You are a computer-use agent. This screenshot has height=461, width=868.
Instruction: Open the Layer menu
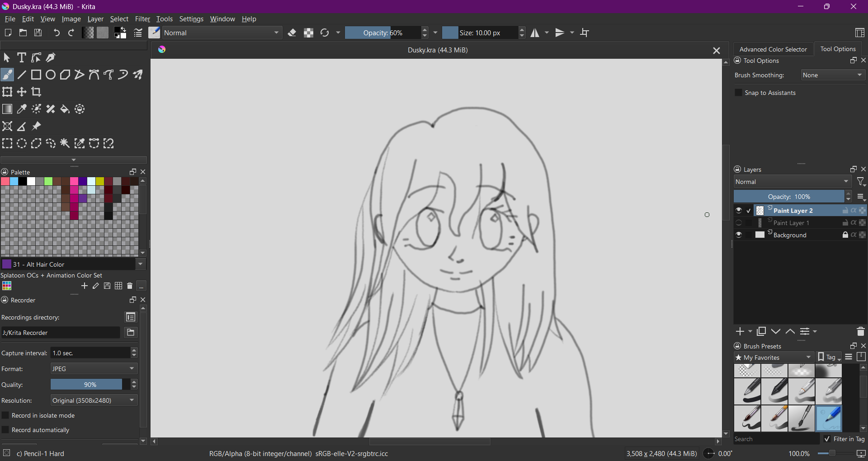tap(95, 19)
